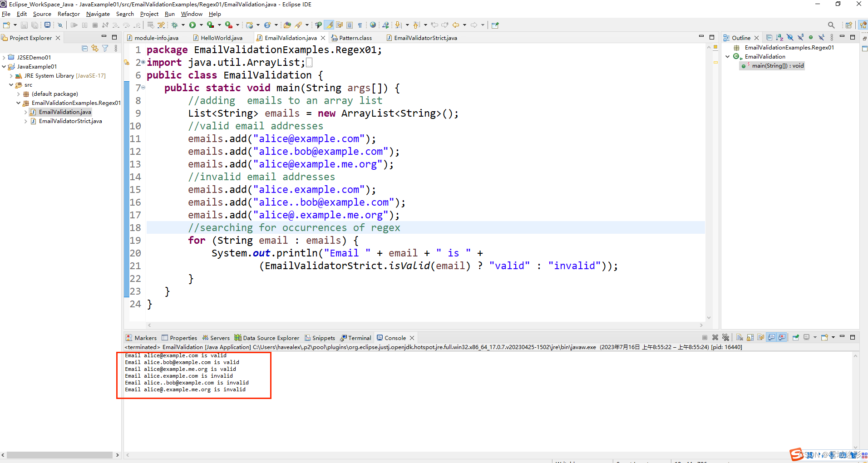
Task: Remove launch with the console X icon
Action: pyautogui.click(x=715, y=337)
